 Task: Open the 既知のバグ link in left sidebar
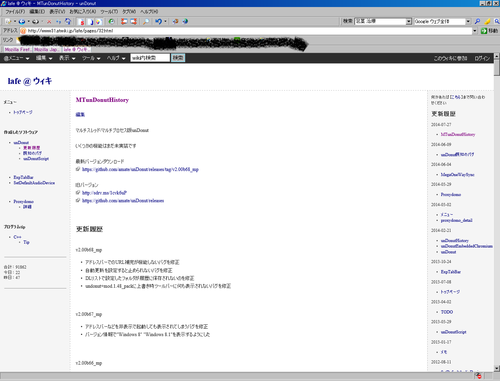pyautogui.click(x=32, y=153)
